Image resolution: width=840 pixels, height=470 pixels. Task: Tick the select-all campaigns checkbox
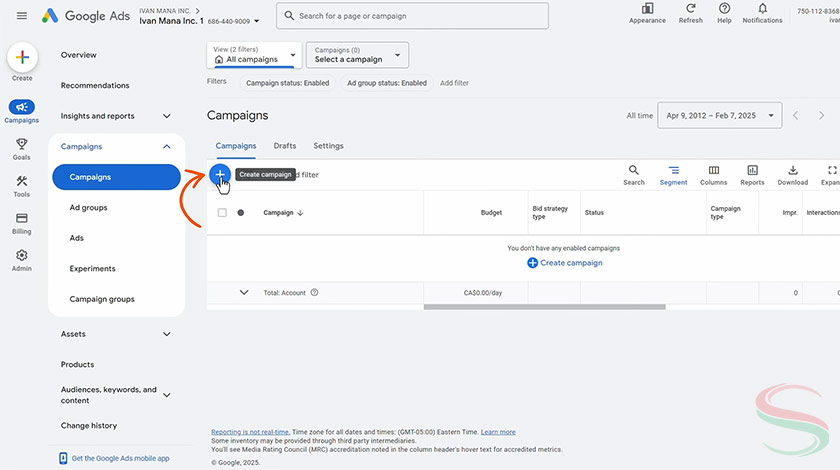[222, 213]
